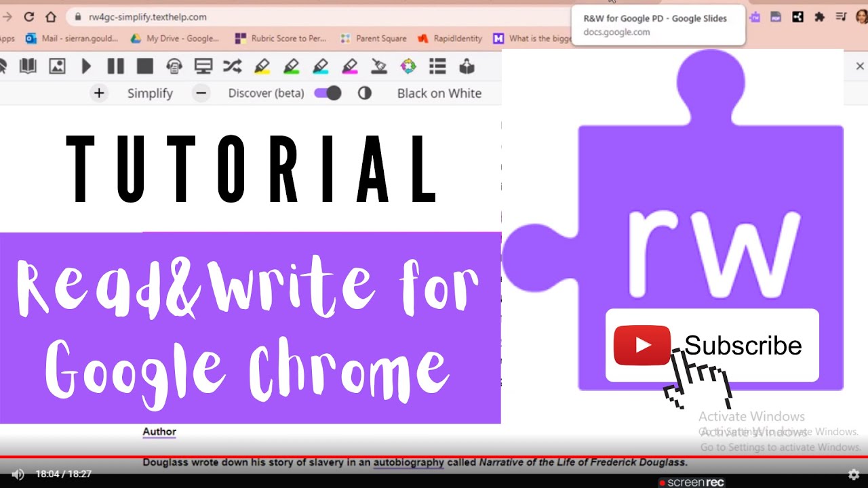
Task: Open the My Drive - Google bookmark
Action: tap(175, 39)
